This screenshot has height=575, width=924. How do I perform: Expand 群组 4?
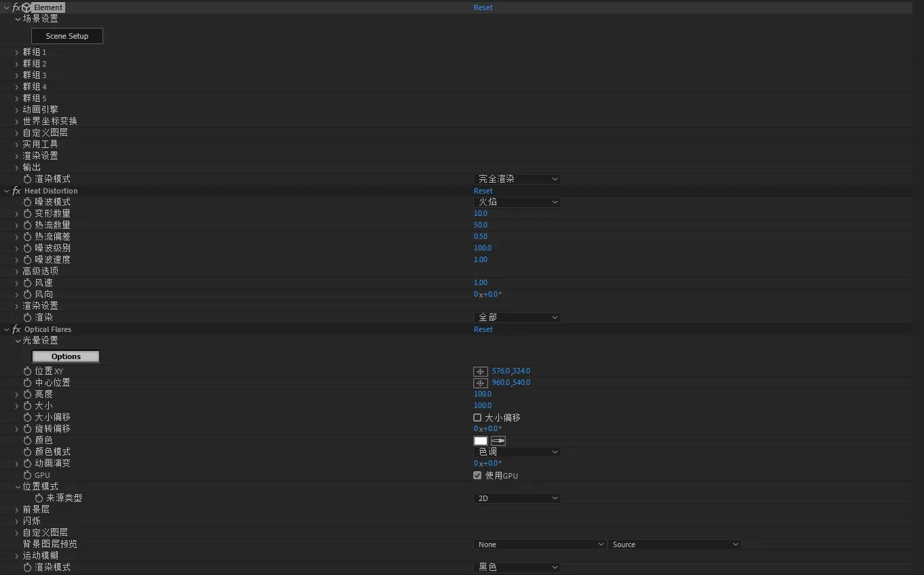(17, 87)
